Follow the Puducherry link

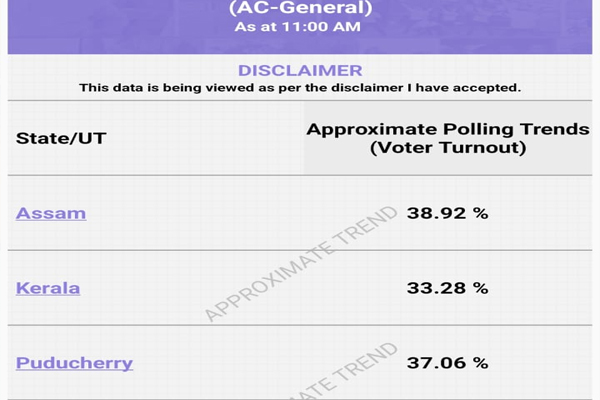pos(74,362)
